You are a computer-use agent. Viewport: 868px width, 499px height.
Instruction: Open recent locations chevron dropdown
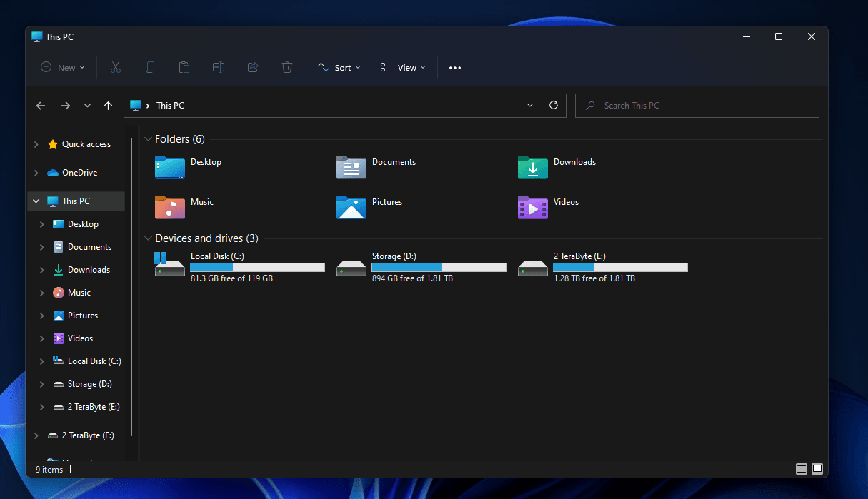(x=87, y=105)
